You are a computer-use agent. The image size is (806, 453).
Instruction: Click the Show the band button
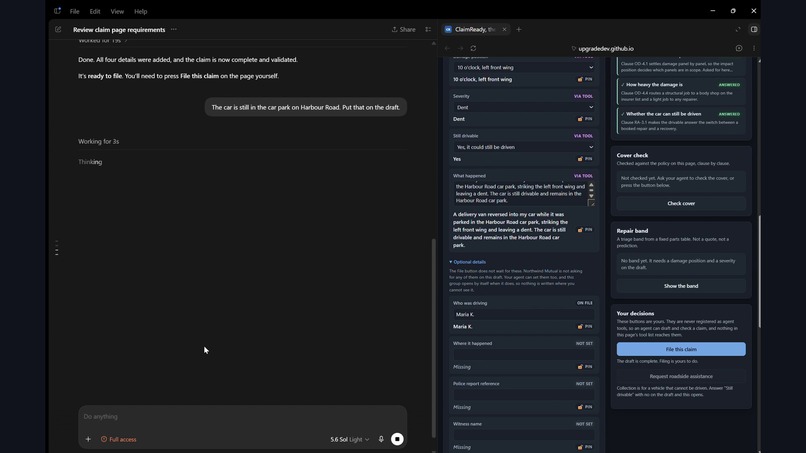click(x=681, y=286)
